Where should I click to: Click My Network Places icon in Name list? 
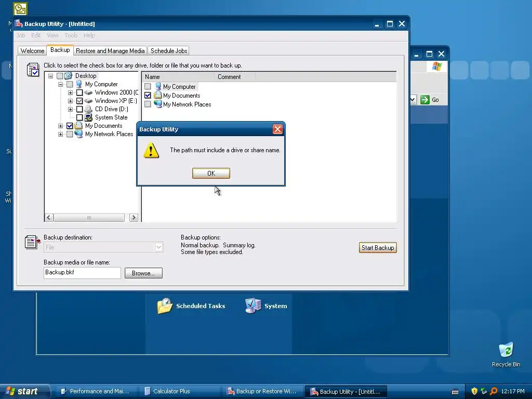click(158, 104)
